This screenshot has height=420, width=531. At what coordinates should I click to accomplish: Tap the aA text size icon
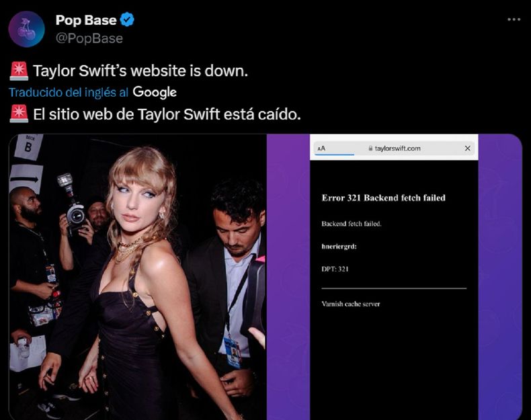click(321, 149)
